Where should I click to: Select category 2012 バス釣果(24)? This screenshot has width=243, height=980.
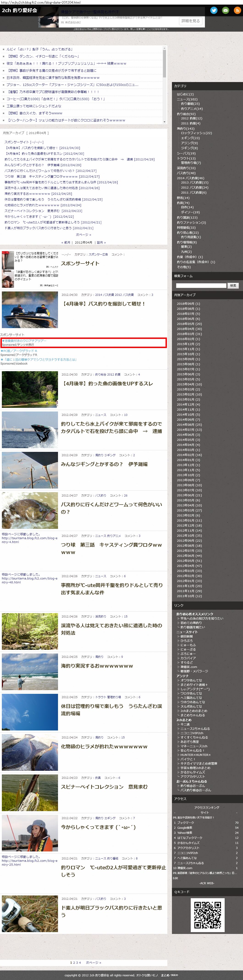pyautogui.click(x=195, y=188)
